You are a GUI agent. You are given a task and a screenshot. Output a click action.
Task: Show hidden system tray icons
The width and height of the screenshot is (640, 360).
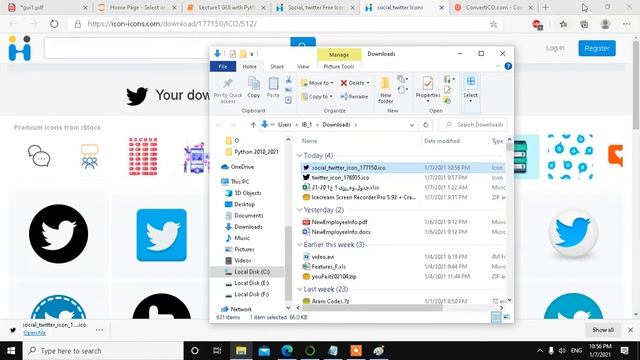click(x=540, y=351)
